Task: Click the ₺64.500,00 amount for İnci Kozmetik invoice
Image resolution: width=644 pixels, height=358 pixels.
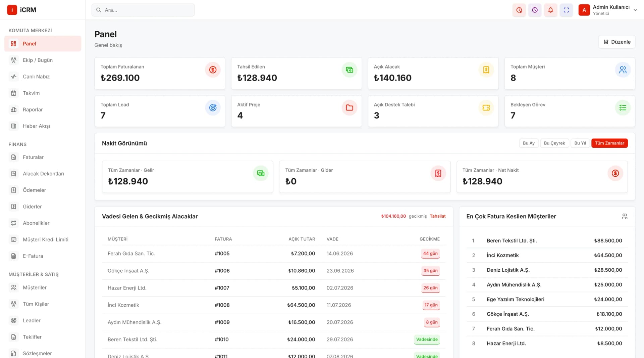Action: click(301, 305)
